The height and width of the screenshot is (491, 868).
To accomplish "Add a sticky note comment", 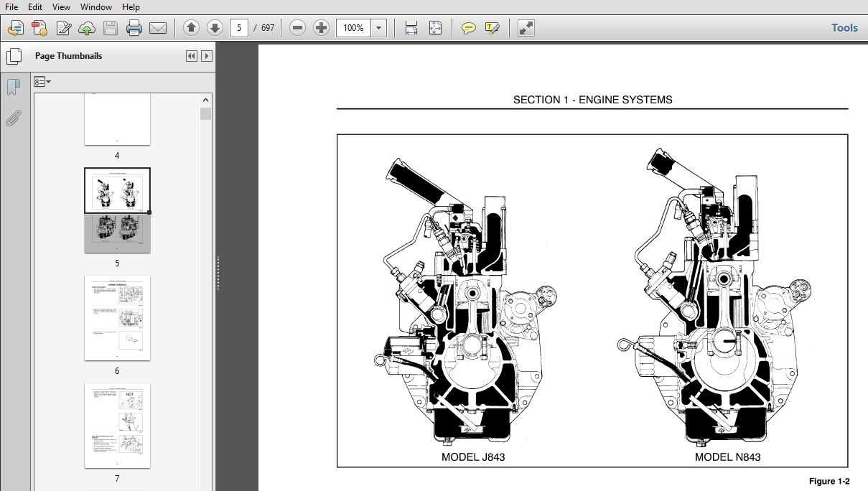I will coord(468,28).
